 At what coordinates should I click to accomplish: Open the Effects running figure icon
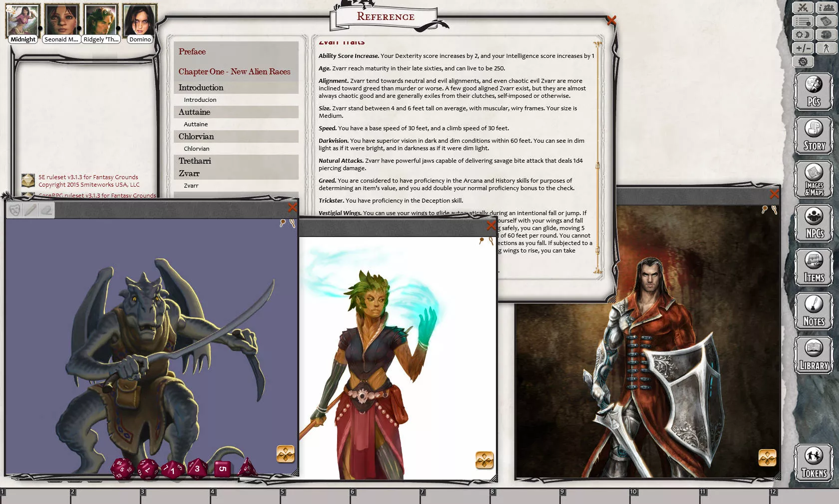coord(826,48)
